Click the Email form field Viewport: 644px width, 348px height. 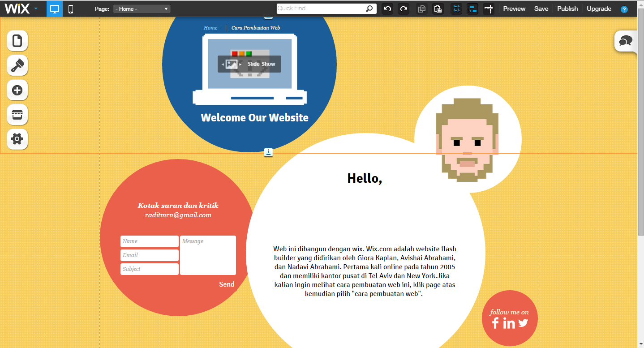(x=150, y=255)
